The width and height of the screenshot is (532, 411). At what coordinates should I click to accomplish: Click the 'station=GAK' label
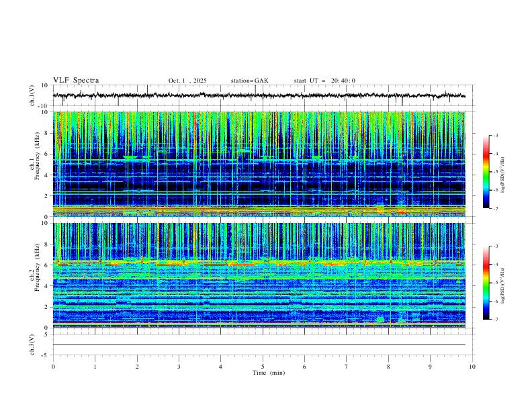(249, 81)
